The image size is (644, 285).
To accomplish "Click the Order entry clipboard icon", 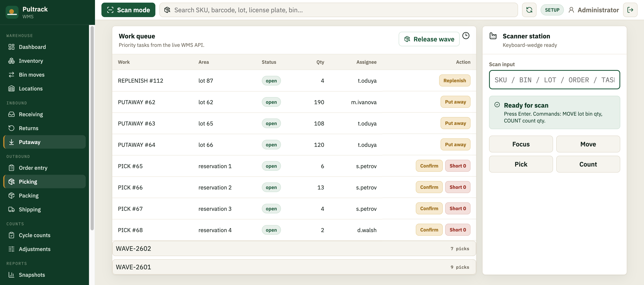I will [x=11, y=168].
